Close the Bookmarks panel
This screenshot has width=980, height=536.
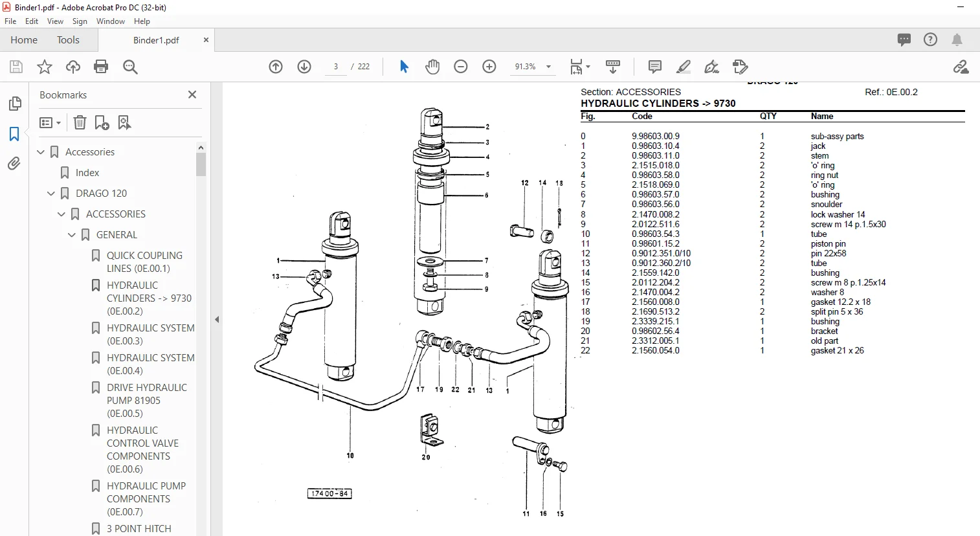click(x=192, y=95)
